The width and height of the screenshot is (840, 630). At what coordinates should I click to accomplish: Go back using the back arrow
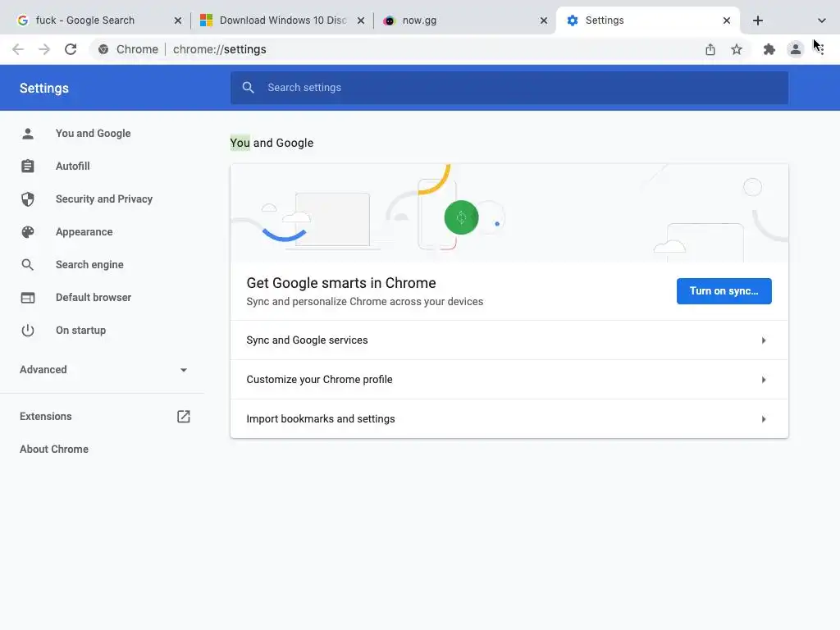(x=18, y=49)
